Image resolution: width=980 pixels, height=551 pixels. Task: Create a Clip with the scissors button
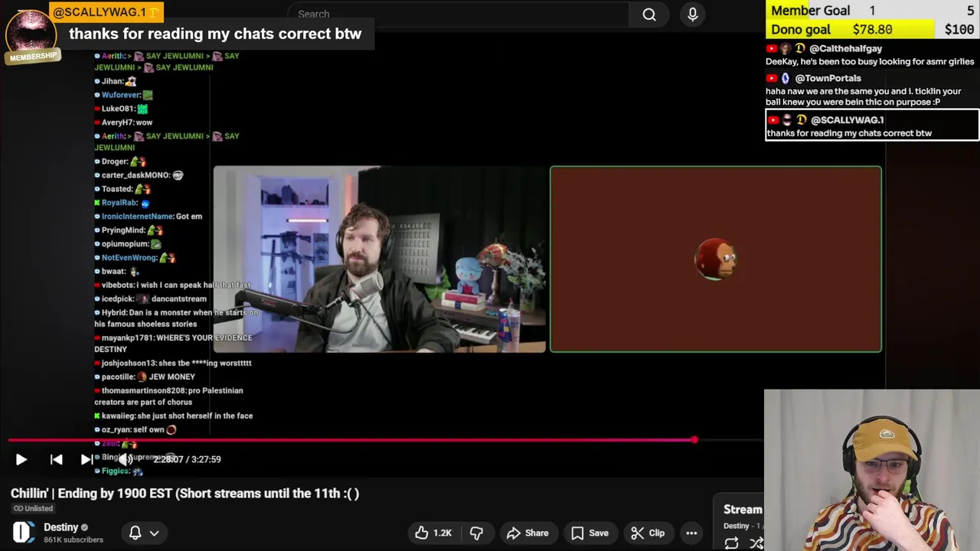click(x=648, y=533)
